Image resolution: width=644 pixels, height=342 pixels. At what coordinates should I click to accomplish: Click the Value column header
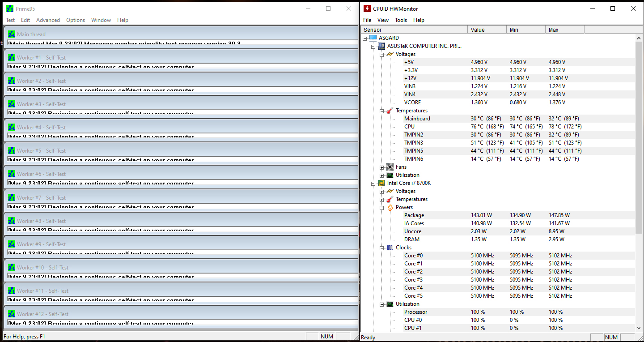coord(487,30)
